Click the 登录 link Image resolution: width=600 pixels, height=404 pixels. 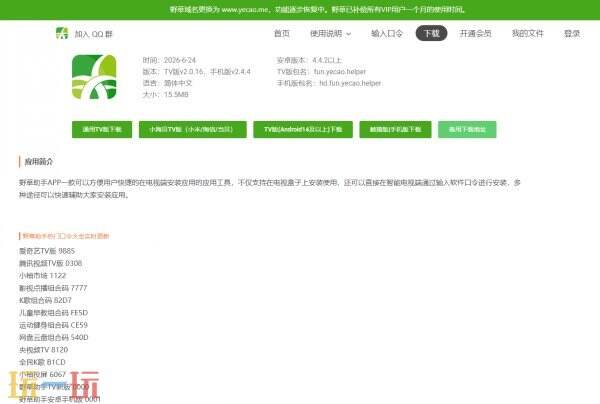pos(572,33)
